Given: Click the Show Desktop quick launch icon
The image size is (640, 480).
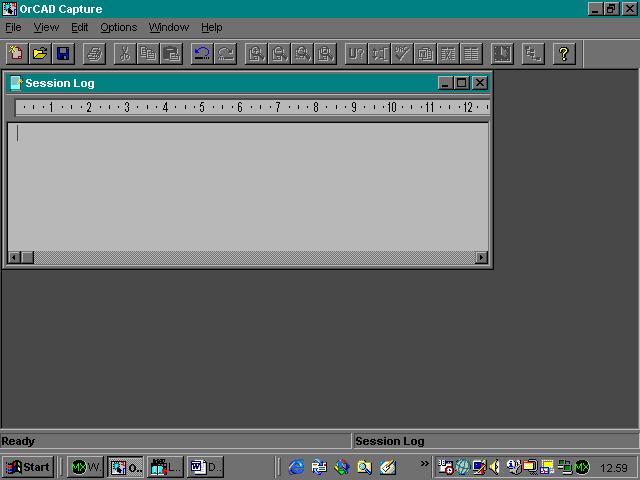Looking at the screenshot, I should click(x=388, y=467).
